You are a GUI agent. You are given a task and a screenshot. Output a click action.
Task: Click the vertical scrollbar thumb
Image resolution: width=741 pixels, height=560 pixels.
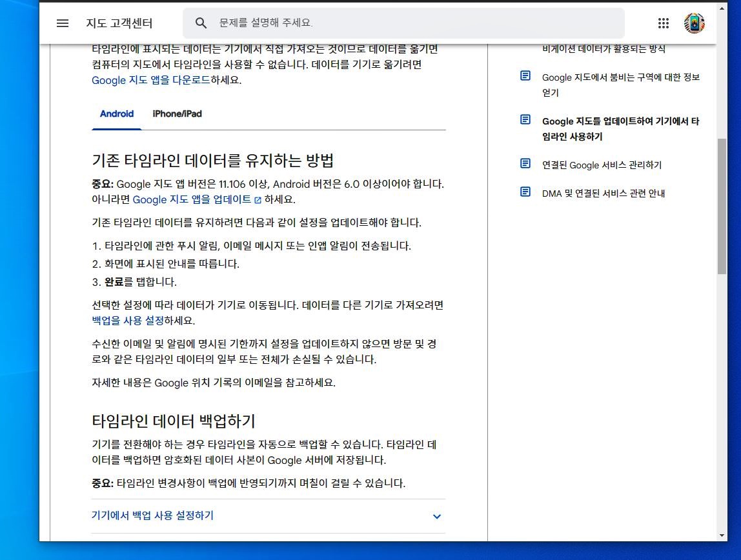point(722,206)
